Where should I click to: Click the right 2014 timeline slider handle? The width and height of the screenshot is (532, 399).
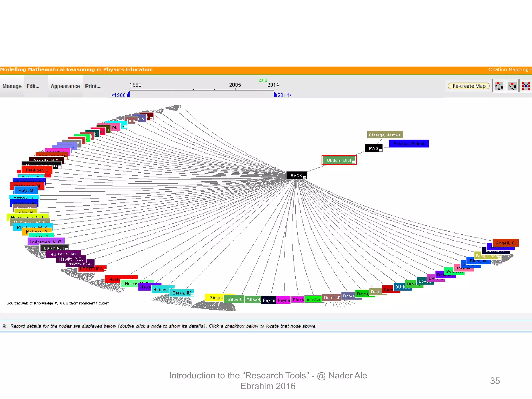click(275, 95)
